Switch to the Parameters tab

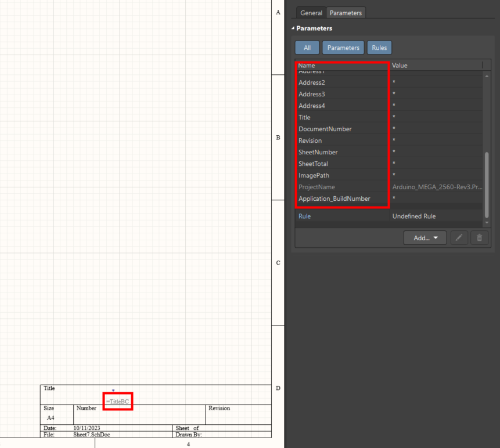coord(346,13)
